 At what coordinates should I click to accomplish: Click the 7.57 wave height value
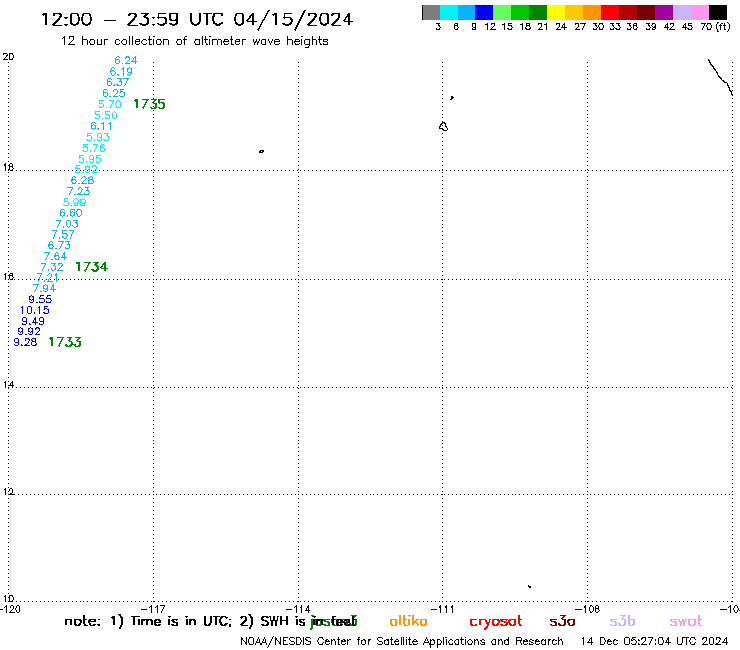63,235
